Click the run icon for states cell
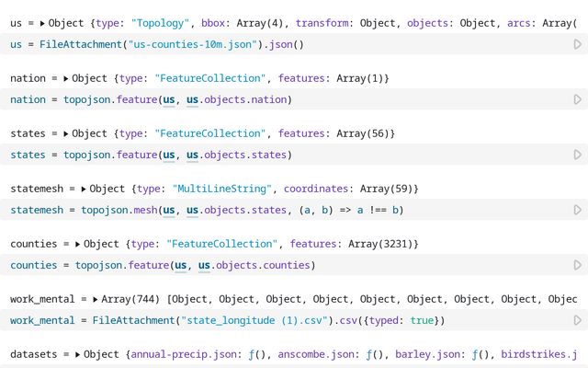The height and width of the screenshot is (368, 588). click(x=577, y=155)
